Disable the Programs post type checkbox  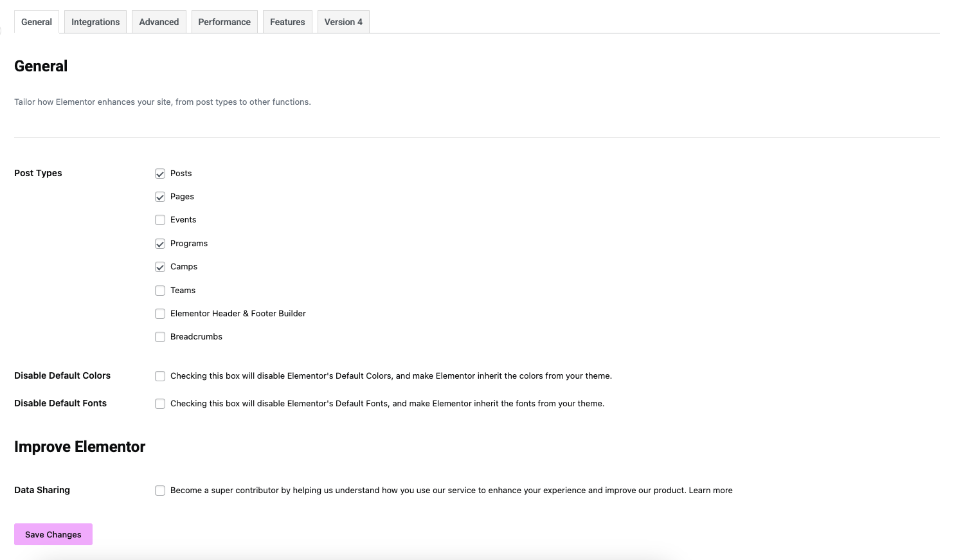pyautogui.click(x=160, y=244)
